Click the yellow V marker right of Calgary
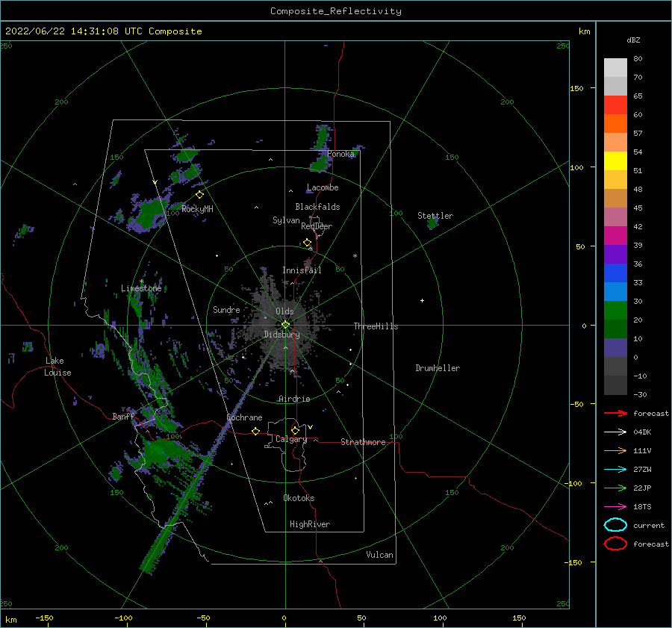The image size is (672, 628). point(310,426)
